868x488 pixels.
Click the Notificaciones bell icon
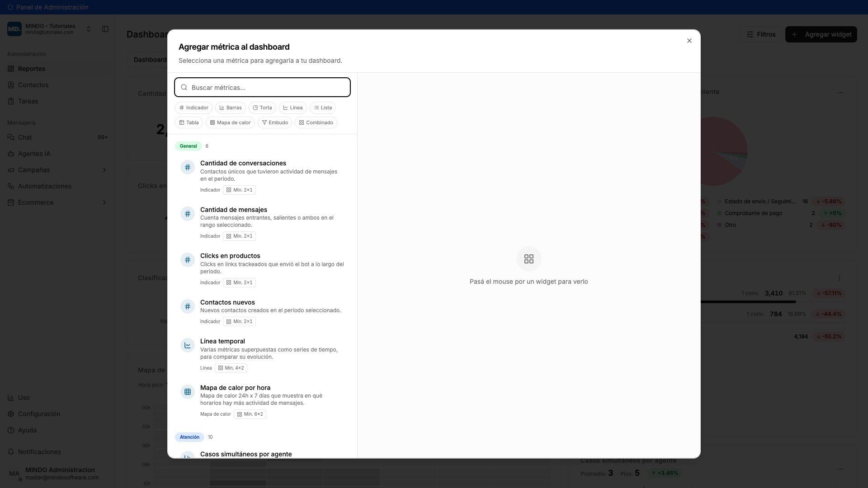pos(11,452)
